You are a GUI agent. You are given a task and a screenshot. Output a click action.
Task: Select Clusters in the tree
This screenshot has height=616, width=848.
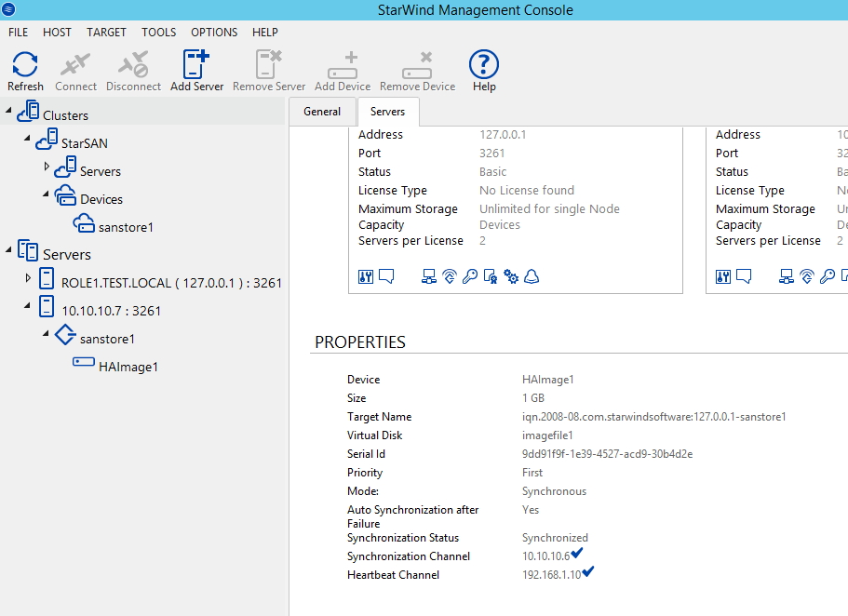(65, 115)
